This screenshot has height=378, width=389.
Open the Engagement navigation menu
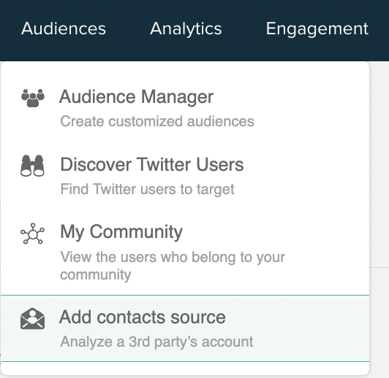tap(317, 29)
